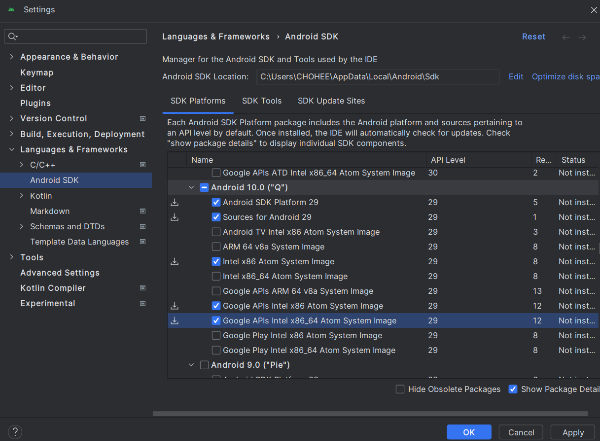Click the Android Studio icon in title bar
The height and width of the screenshot is (441, 600).
11,10
